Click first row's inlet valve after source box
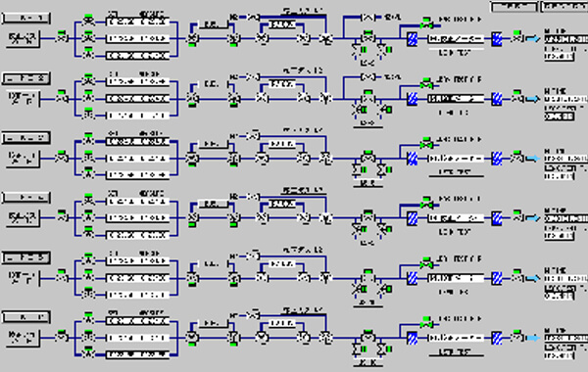 (62, 38)
